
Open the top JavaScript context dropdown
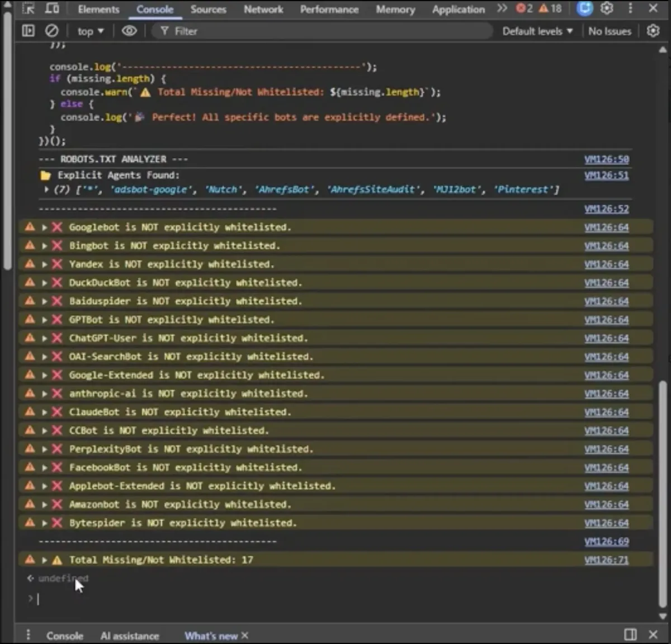click(x=91, y=31)
